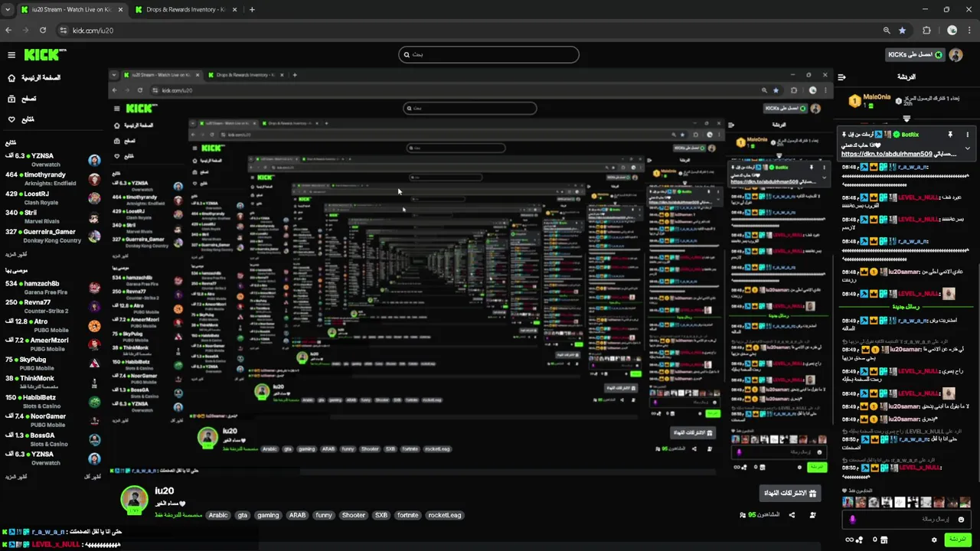Screen dimensions: 980x551
Task: Open a new Chrome tab
Action: 252,10
